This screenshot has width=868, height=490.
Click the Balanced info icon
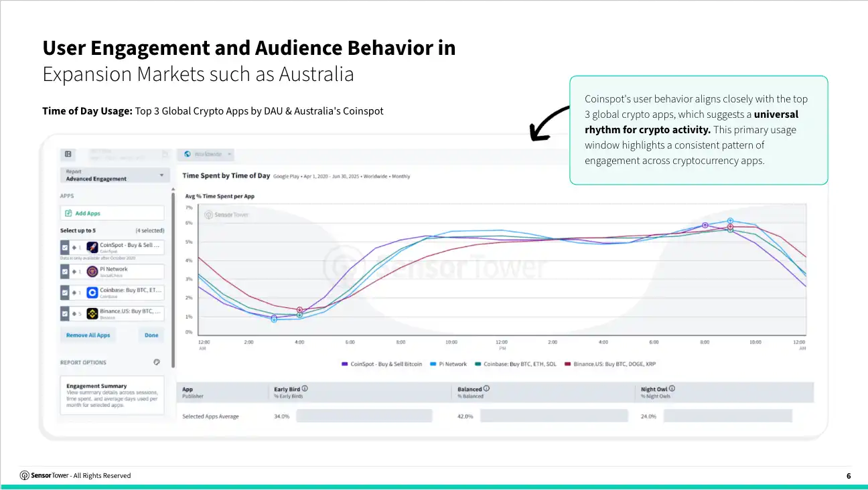click(486, 388)
